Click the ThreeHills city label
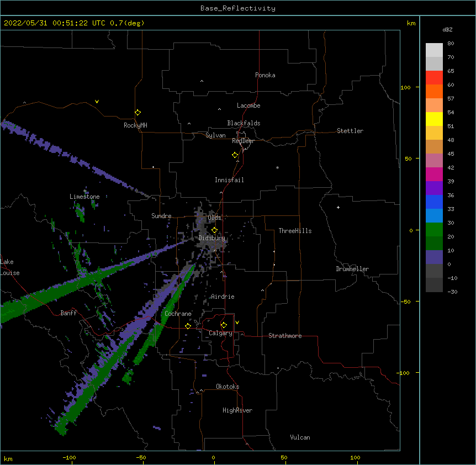The height and width of the screenshot is (465, 476). pos(295,231)
